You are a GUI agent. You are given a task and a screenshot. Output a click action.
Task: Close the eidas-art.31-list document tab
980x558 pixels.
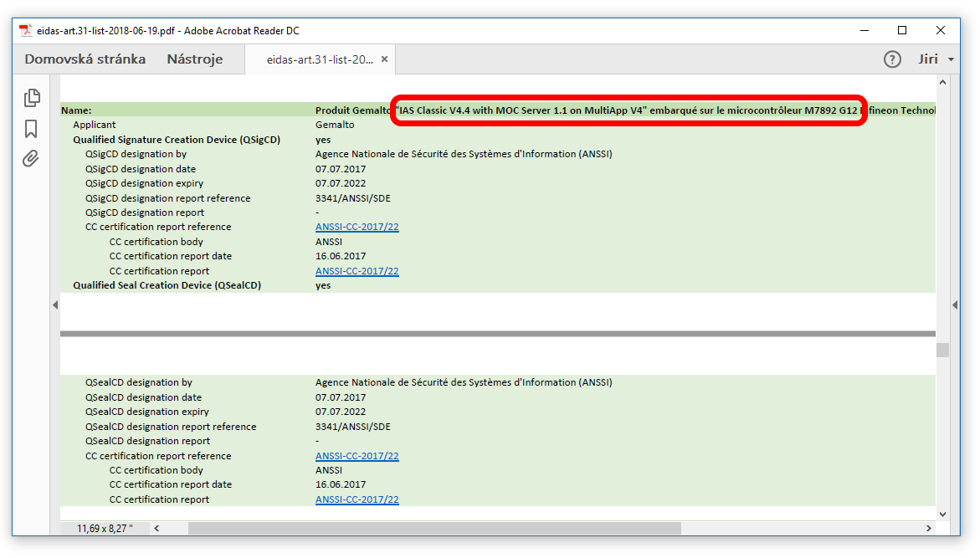tap(384, 59)
